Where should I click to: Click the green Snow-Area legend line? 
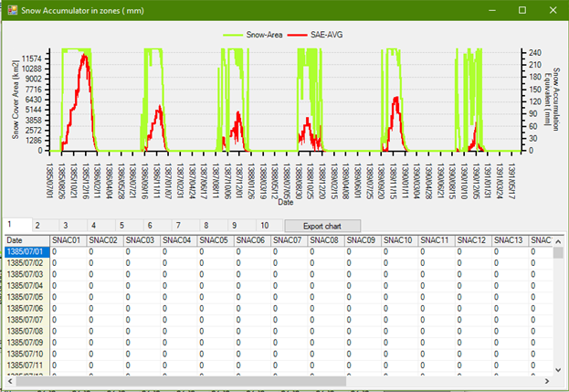(x=235, y=34)
